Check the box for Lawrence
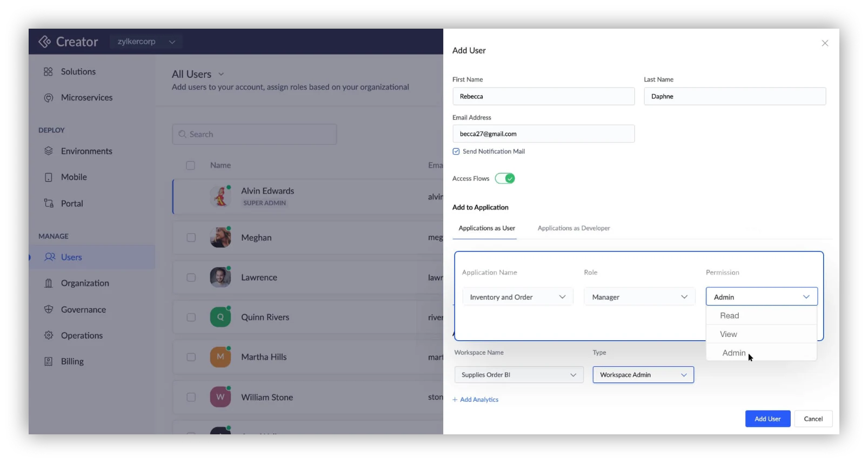This screenshot has width=868, height=463. tap(191, 277)
